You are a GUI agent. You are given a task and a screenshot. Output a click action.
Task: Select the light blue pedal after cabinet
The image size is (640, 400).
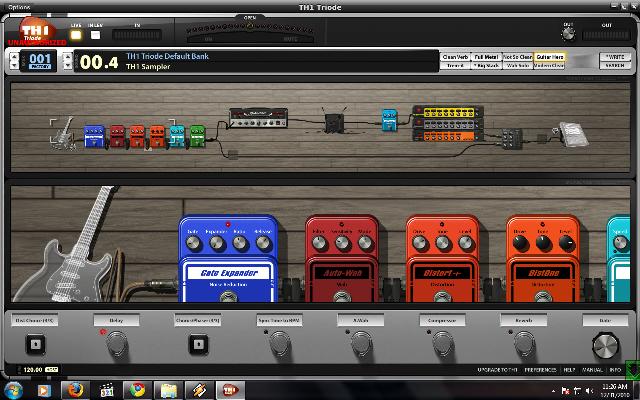[x=389, y=120]
